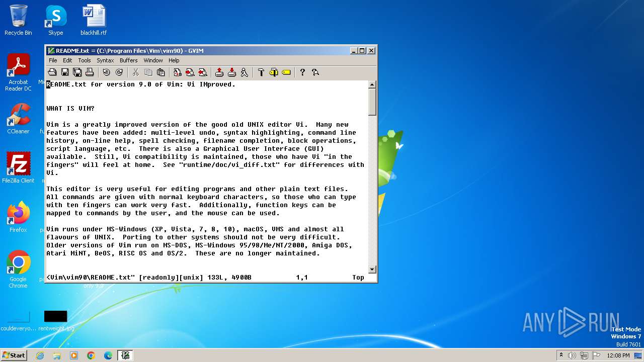
Task: Click the Find Help search icon
Action: 315,72
